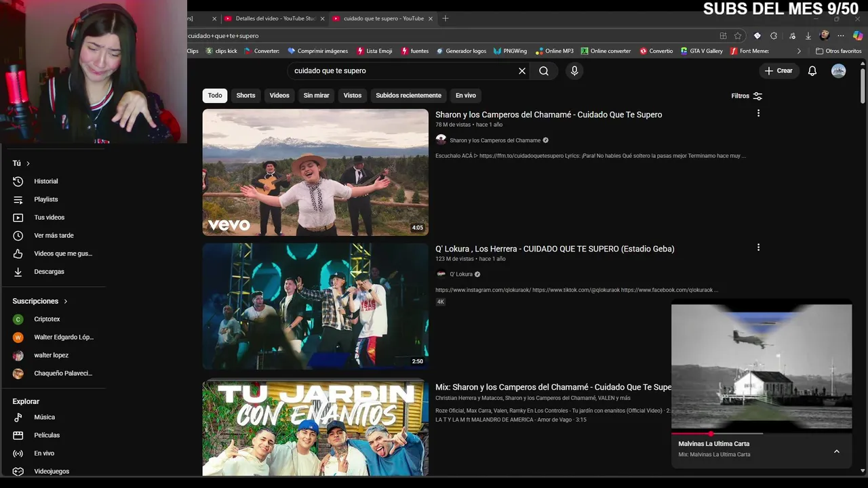Select the Sin mirar filter chip
868x488 pixels.
click(x=316, y=96)
